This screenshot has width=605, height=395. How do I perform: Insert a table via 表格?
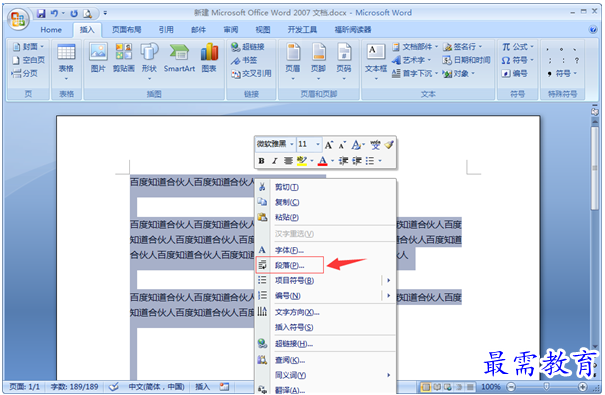tap(66, 61)
